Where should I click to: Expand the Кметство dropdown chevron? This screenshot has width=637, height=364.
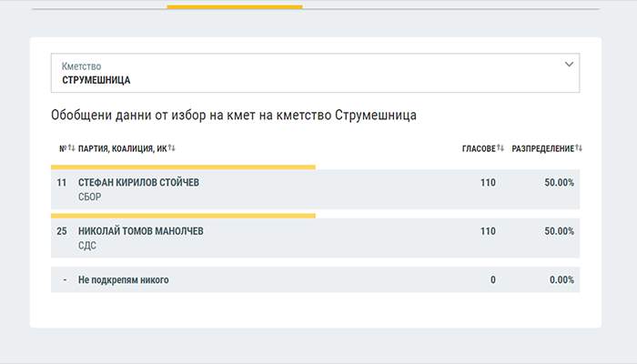pos(570,65)
